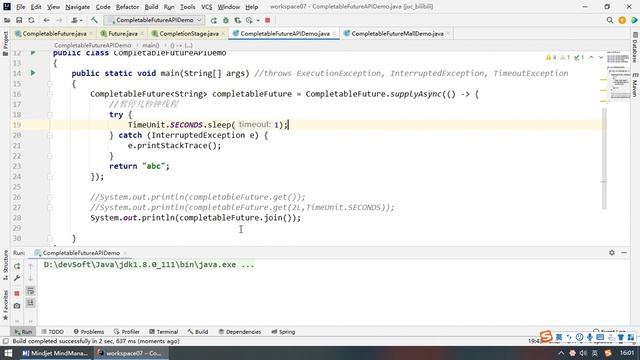
Task: Navigate back with the left arrow icon
Action: [47, 20]
